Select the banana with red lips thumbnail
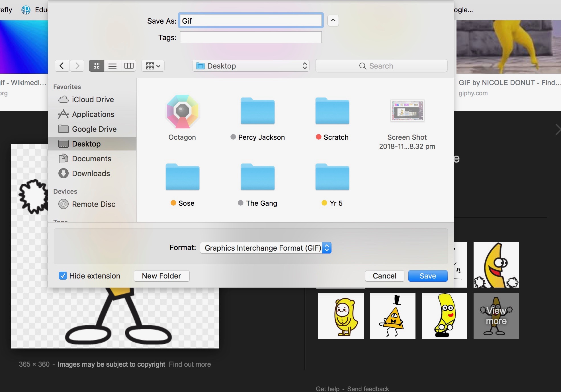This screenshot has height=392, width=561. 445,316
